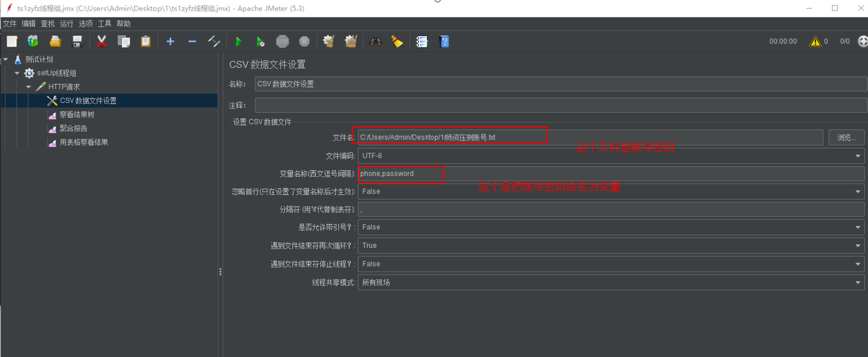Open the 帮助 menu
The width and height of the screenshot is (868, 357).
123,24
